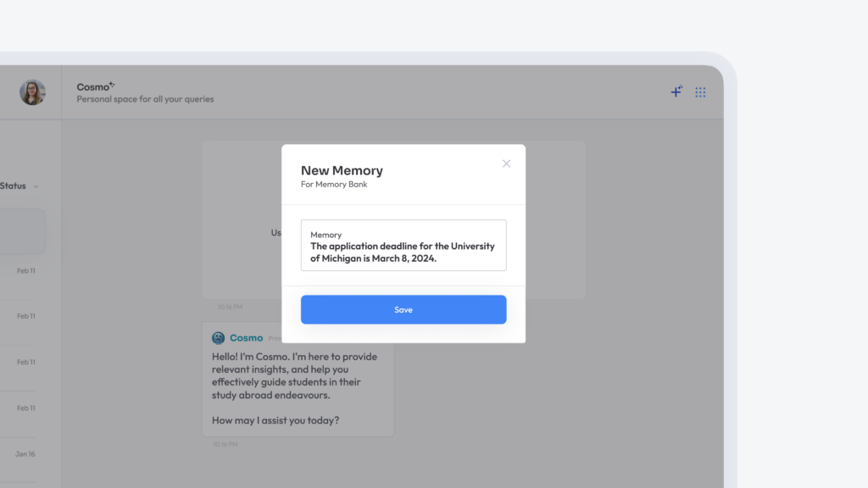
Task: Open the Jan 16 conversation entry
Action: (25, 454)
